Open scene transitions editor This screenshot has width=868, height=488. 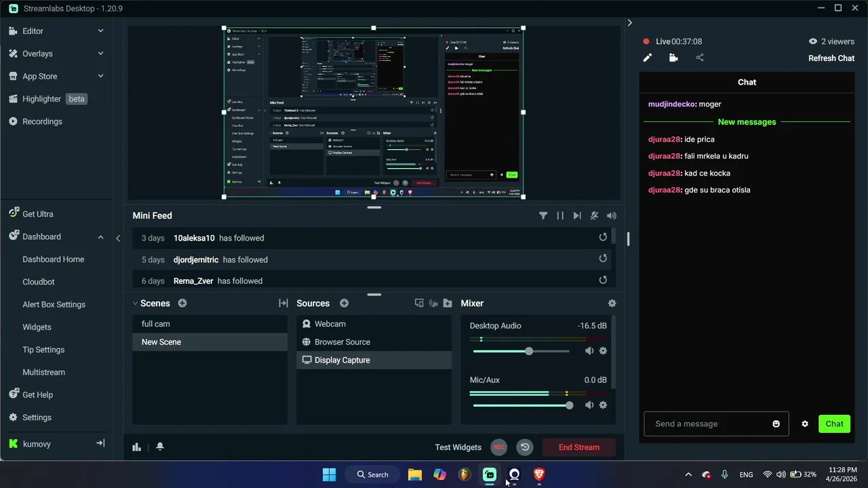(x=283, y=303)
